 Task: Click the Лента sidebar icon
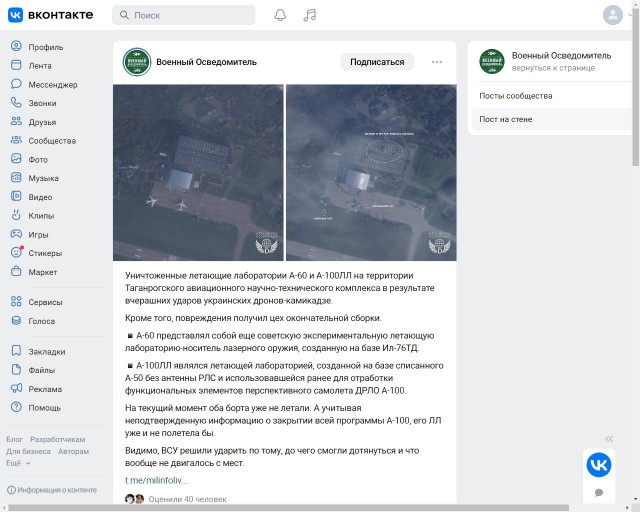pos(16,65)
